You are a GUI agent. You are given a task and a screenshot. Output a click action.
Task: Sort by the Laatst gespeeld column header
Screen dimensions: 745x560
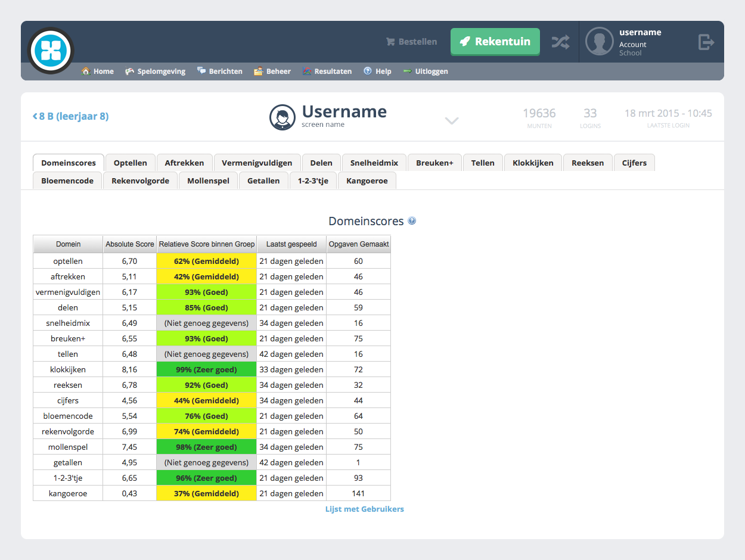tap(292, 244)
